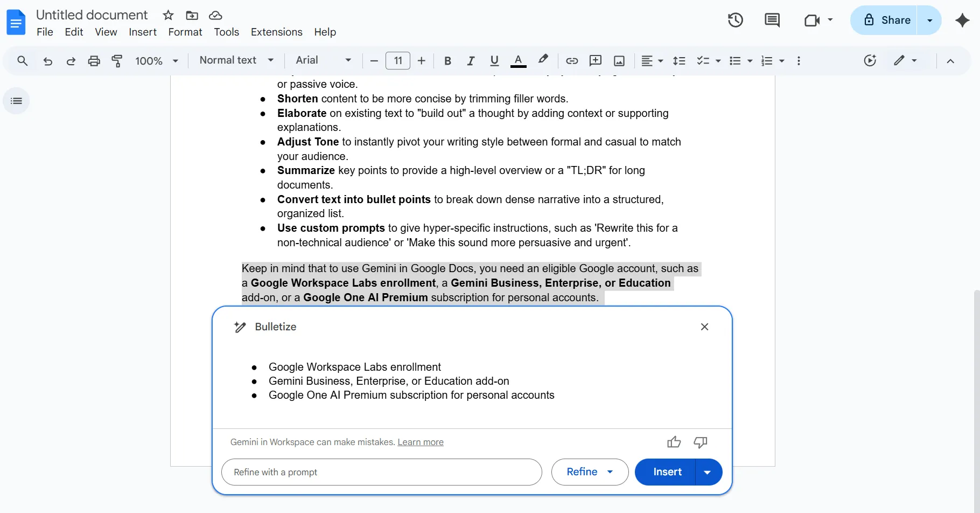
Task: Click the Gemini sparkle icon
Action: pos(962,20)
